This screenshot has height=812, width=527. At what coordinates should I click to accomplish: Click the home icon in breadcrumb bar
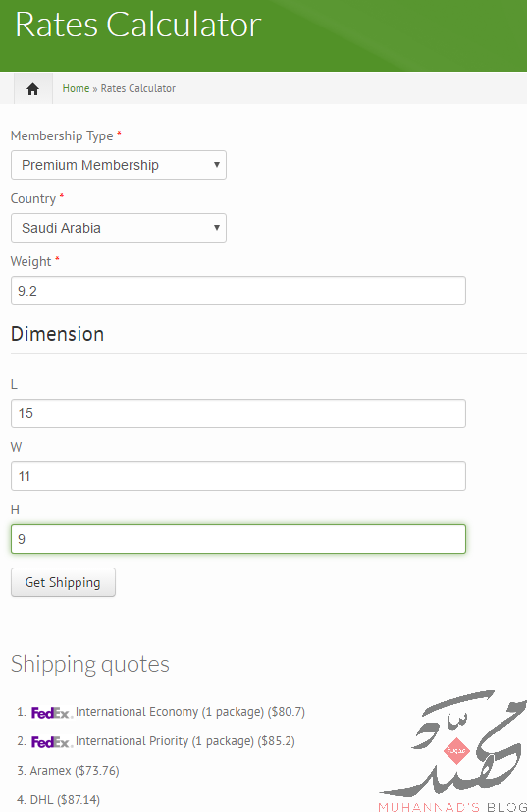32,89
